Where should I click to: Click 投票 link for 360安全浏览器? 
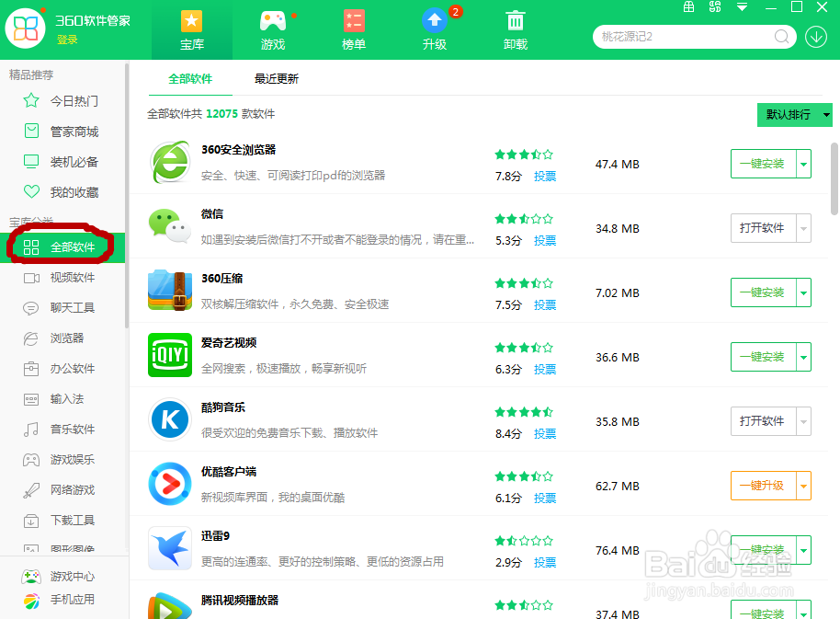pyautogui.click(x=545, y=177)
